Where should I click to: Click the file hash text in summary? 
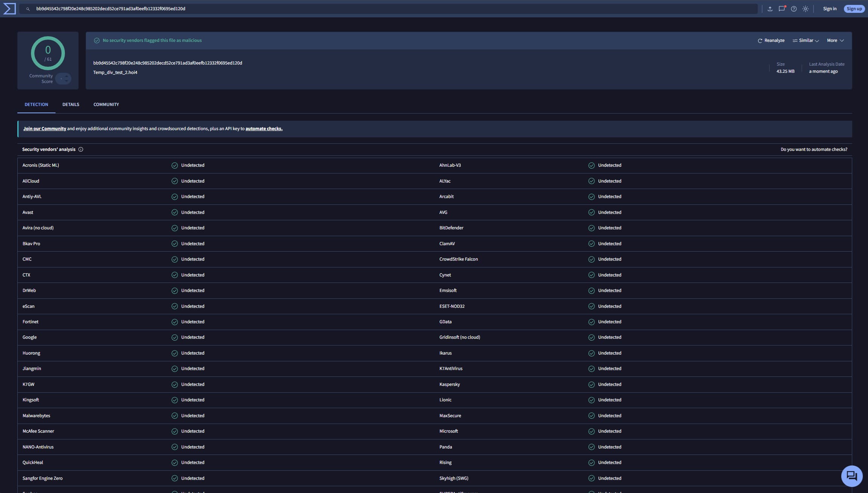pos(168,63)
